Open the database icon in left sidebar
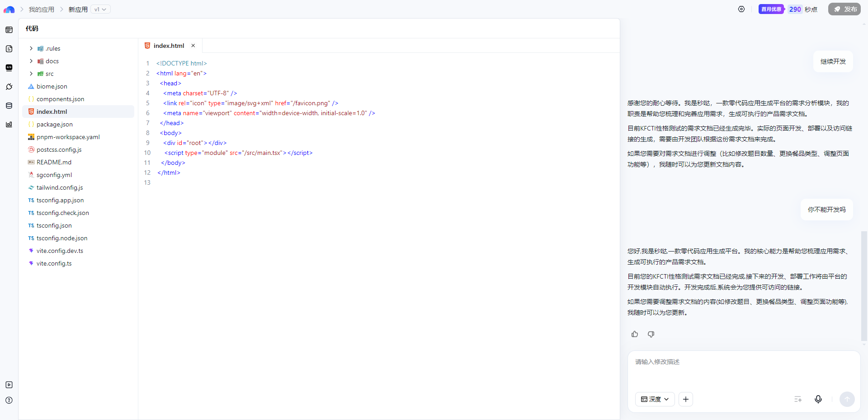The image size is (868, 420). point(9,106)
